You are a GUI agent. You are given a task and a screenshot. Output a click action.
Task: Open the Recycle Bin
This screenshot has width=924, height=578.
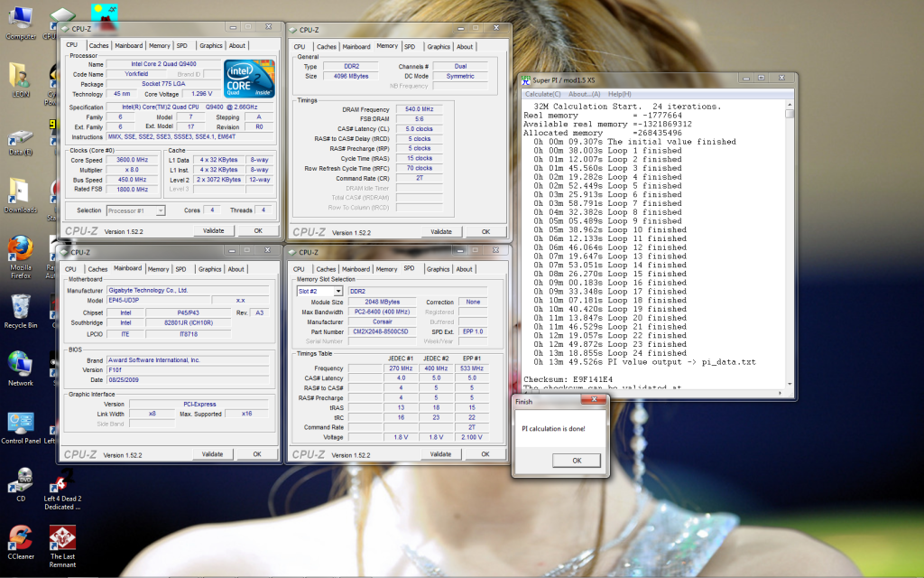(x=20, y=307)
